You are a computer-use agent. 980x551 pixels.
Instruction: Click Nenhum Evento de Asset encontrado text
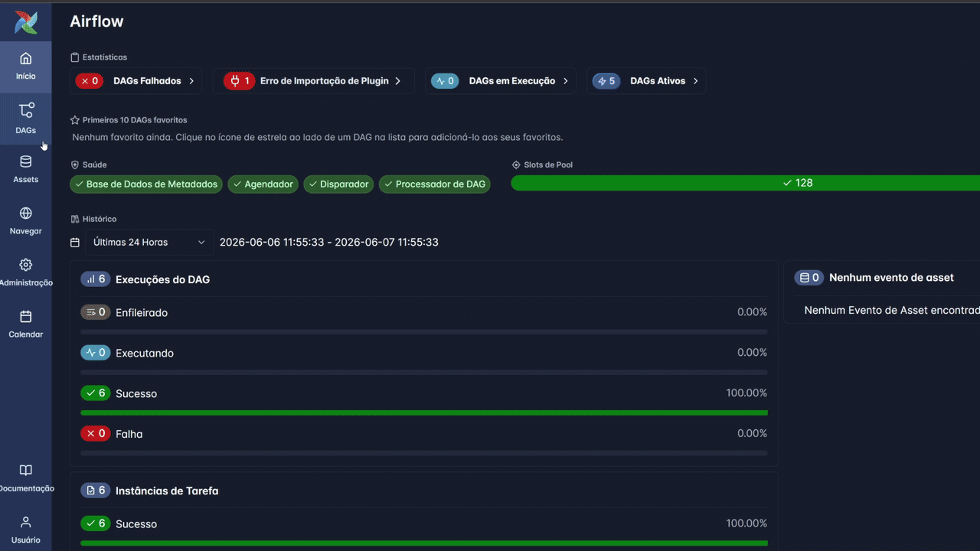pos(892,310)
